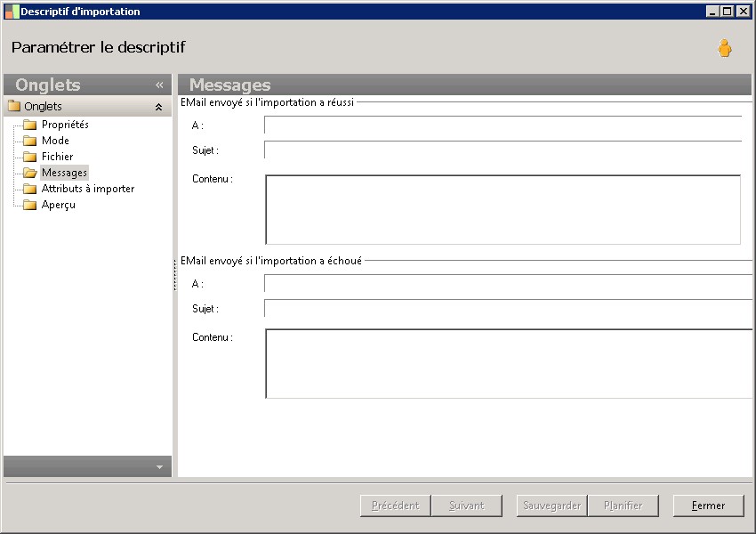Click the Planifier button
This screenshot has width=756, height=534.
click(623, 506)
